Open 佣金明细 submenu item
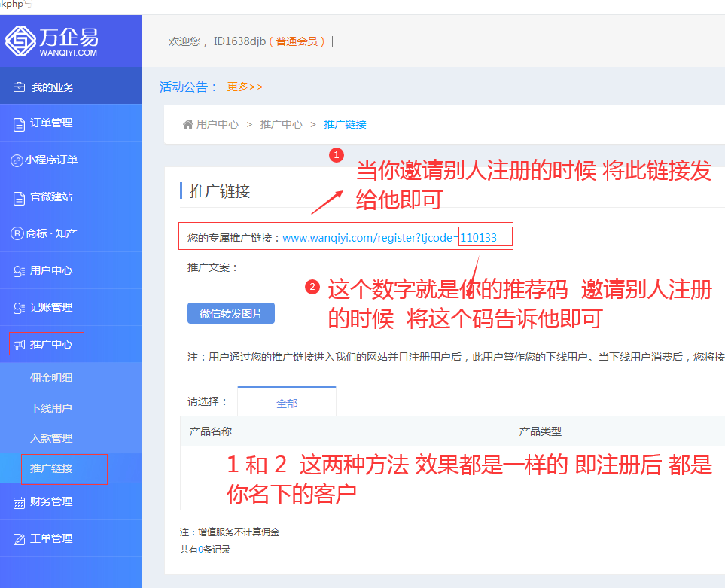725x588 pixels. 51,378
